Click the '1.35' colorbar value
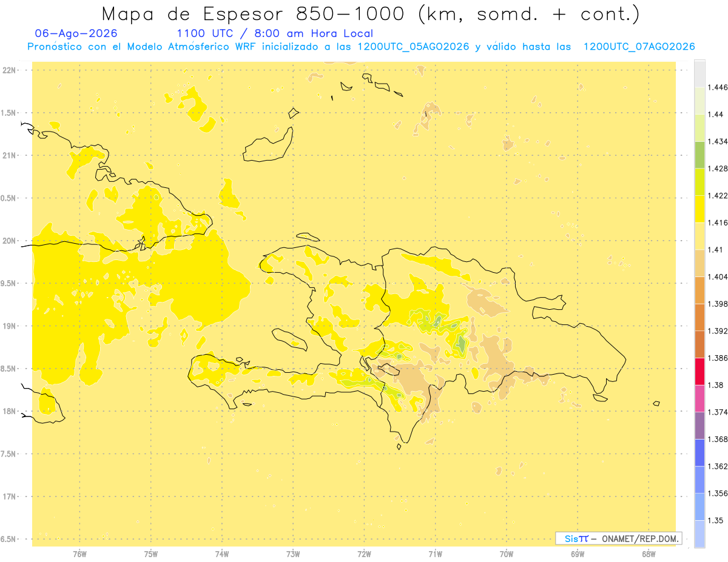The height and width of the screenshot is (562, 728). 715,521
